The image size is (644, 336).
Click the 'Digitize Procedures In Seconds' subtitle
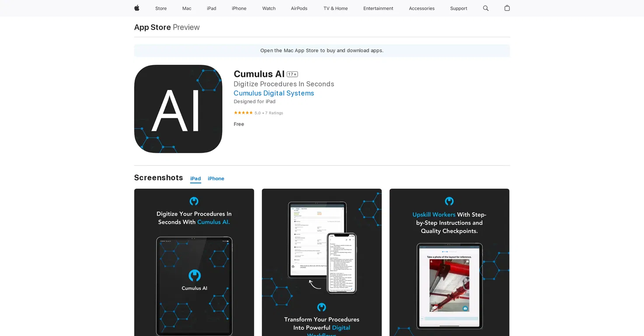point(284,84)
